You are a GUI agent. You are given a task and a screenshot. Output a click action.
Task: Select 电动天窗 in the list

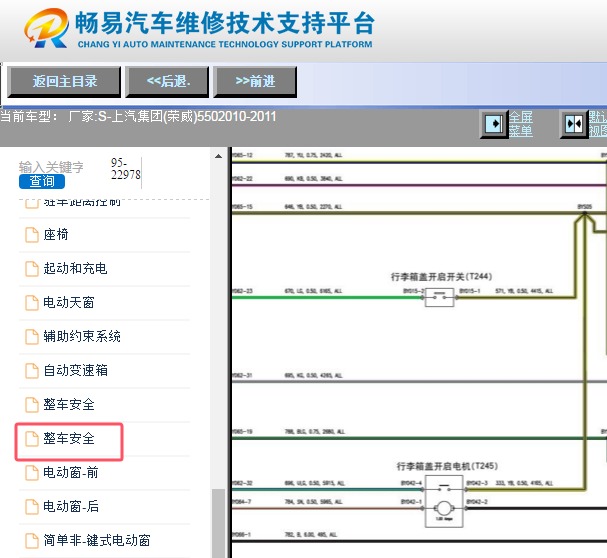(69, 302)
